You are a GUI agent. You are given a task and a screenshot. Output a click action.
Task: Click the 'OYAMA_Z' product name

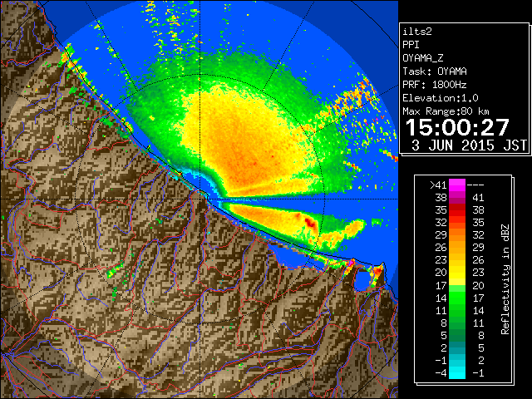coord(423,58)
